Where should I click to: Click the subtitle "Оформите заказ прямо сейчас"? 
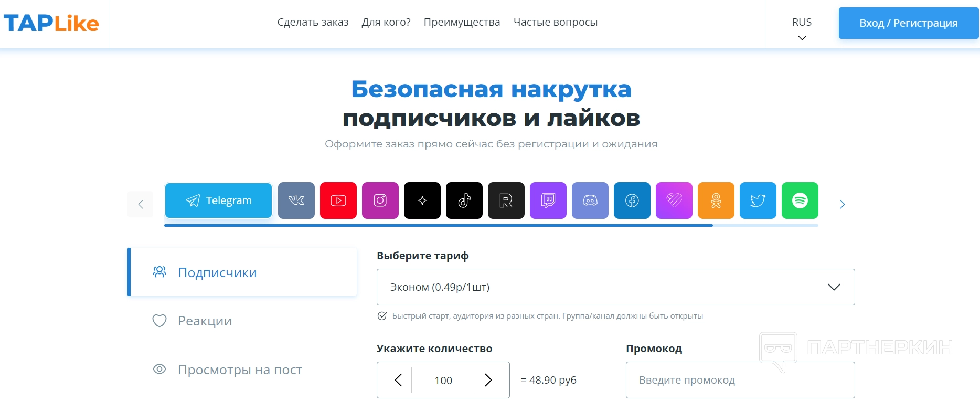tap(491, 144)
